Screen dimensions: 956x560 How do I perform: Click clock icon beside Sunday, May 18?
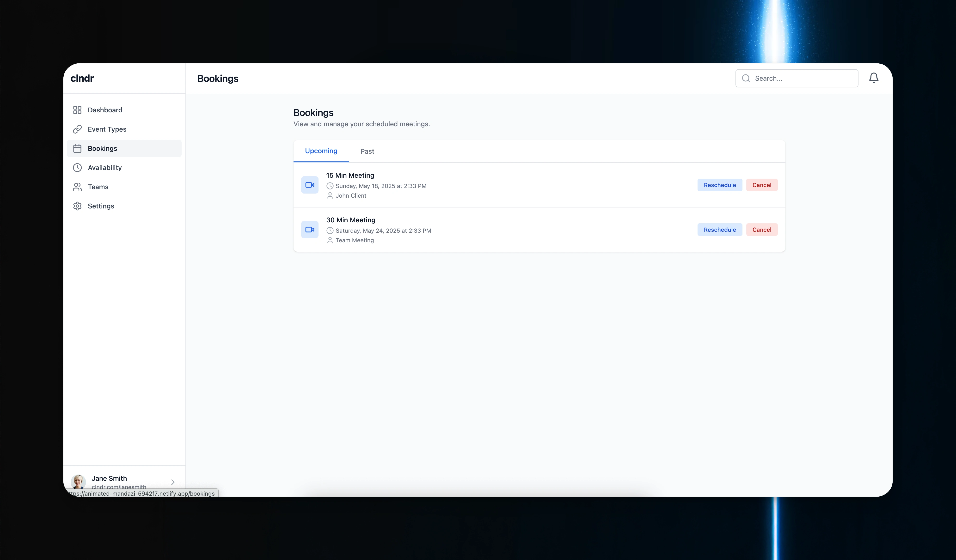point(330,186)
